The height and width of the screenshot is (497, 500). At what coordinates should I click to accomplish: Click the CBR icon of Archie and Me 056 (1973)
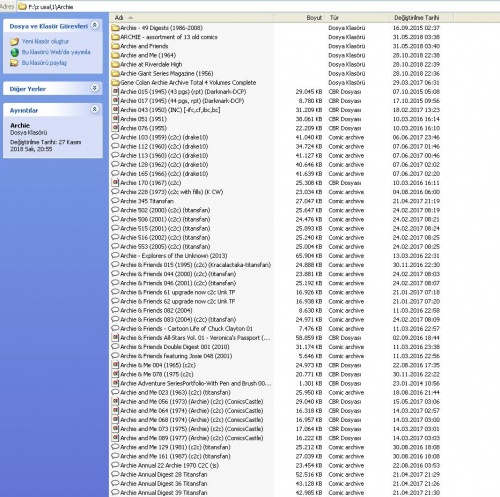115,402
